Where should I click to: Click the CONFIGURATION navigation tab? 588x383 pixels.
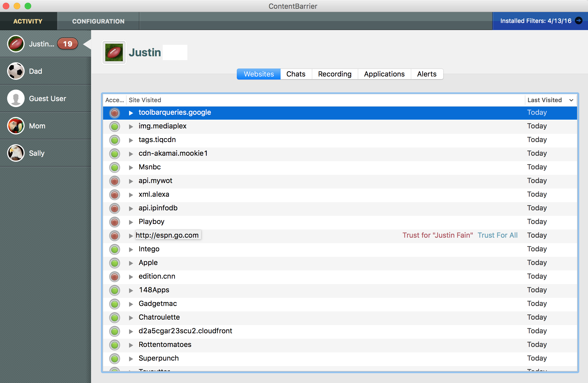pos(98,20)
